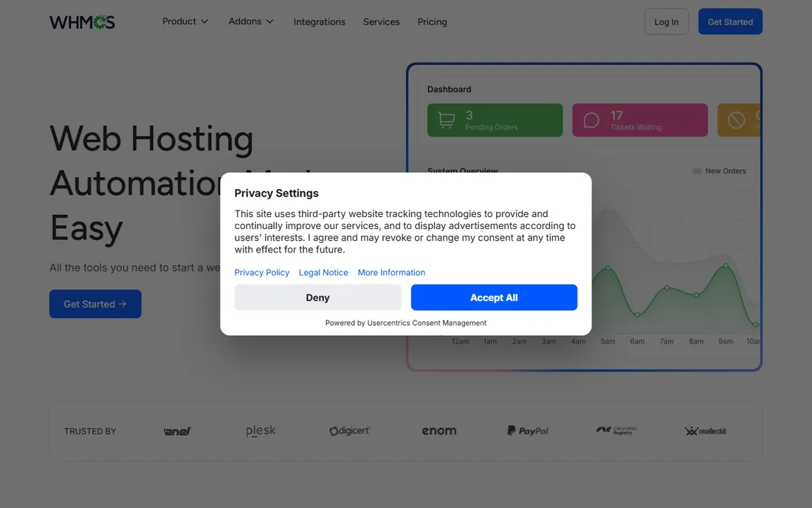Viewport: 812px width, 508px height.
Task: Click the hero Get Started arrow button
Action: 95,304
